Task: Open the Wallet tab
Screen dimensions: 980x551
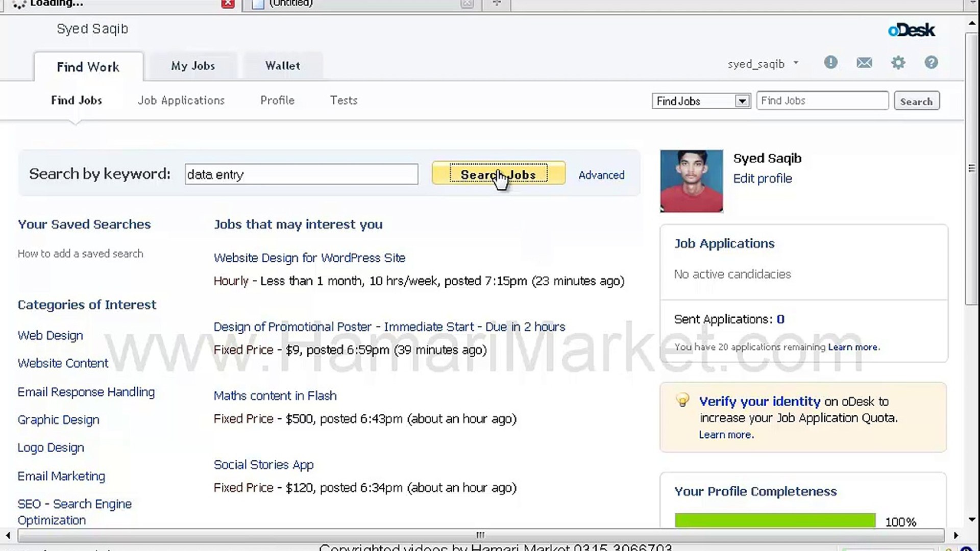Action: (282, 66)
